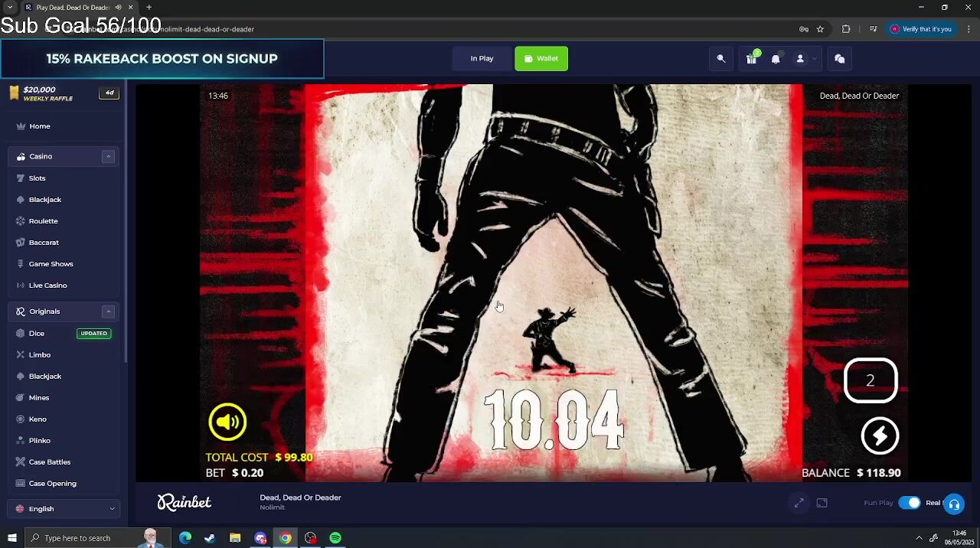Bookmark this page with the star icon
980x548 pixels.
coord(820,29)
